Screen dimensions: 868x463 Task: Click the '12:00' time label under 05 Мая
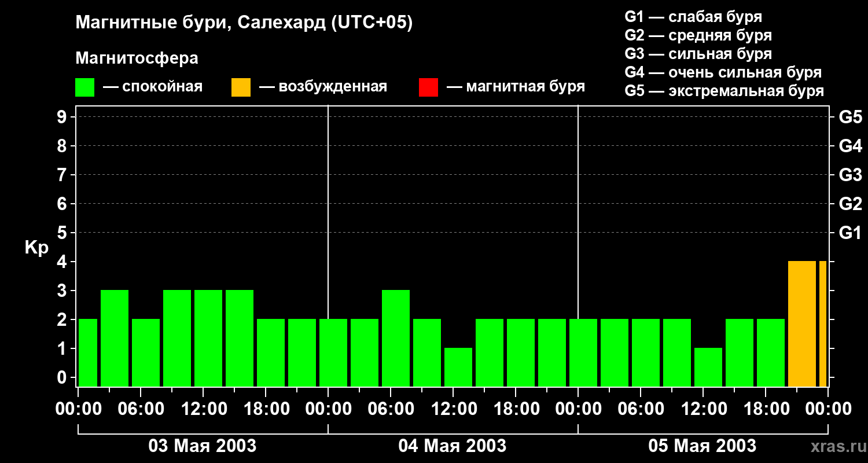pos(703,409)
